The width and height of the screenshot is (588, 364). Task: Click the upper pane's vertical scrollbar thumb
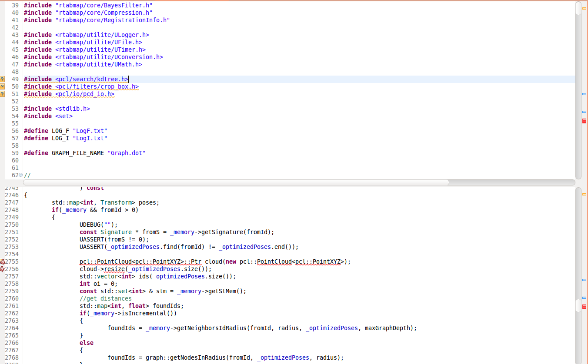click(x=578, y=9)
